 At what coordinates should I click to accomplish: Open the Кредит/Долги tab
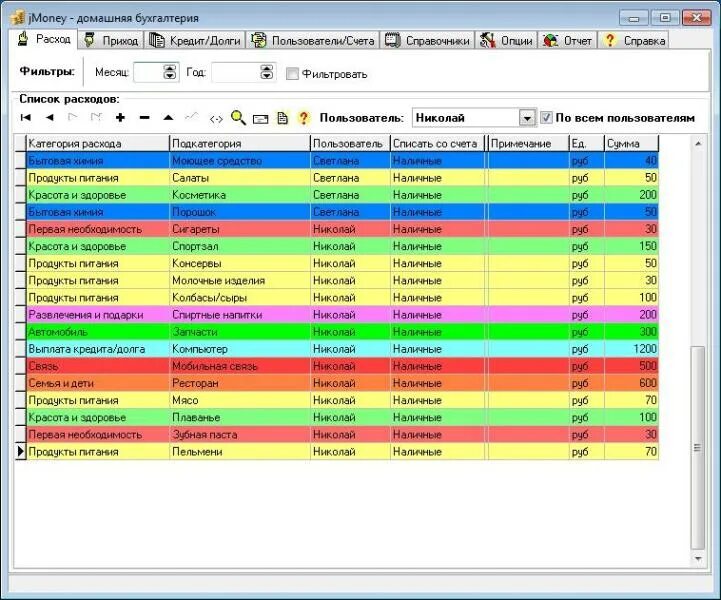click(195, 40)
